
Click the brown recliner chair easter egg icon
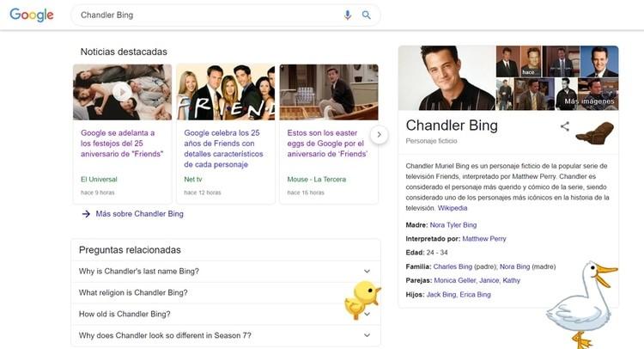coord(594,133)
